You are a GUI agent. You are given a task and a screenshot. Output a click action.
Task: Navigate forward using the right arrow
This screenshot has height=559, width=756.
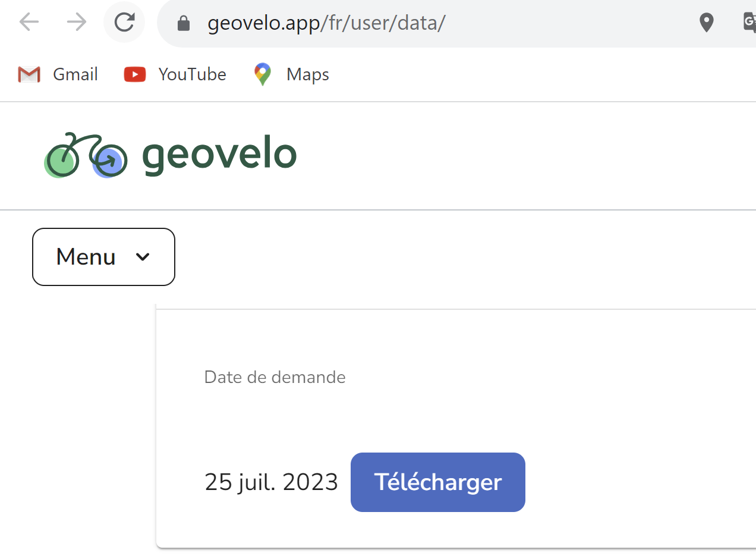tap(76, 23)
